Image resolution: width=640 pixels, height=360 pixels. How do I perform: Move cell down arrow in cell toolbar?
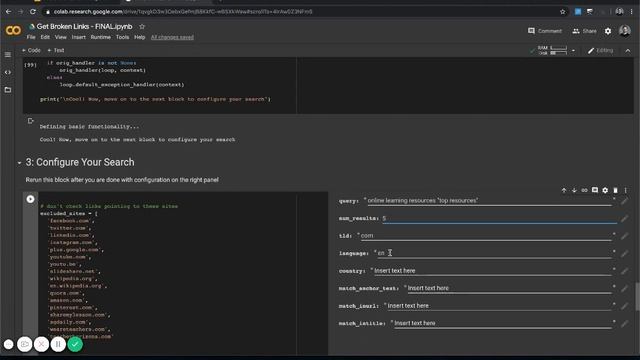[574, 190]
